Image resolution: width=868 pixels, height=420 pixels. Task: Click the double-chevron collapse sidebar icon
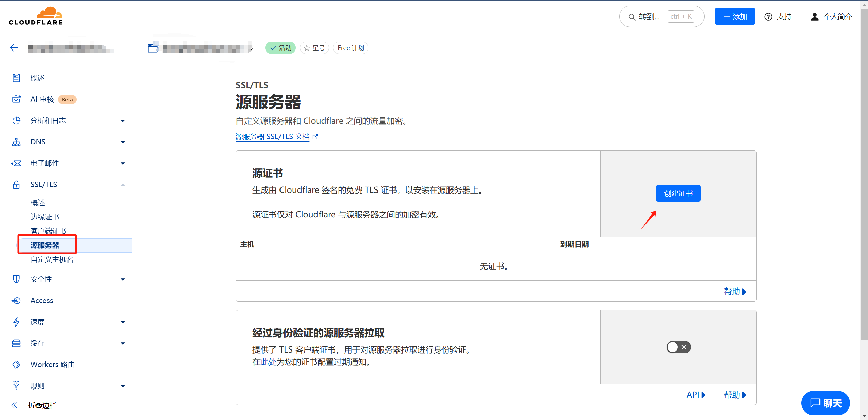pyautogui.click(x=14, y=405)
